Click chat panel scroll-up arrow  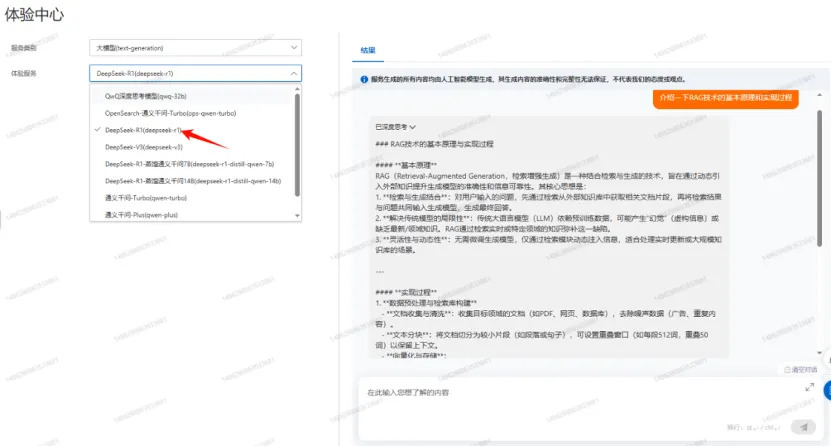pyautogui.click(x=819, y=95)
